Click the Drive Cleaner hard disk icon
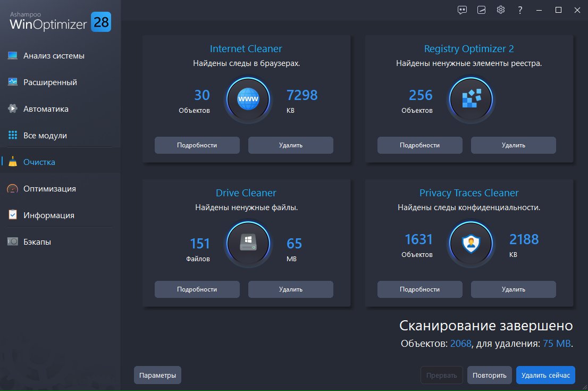588x391 pixels. (248, 244)
